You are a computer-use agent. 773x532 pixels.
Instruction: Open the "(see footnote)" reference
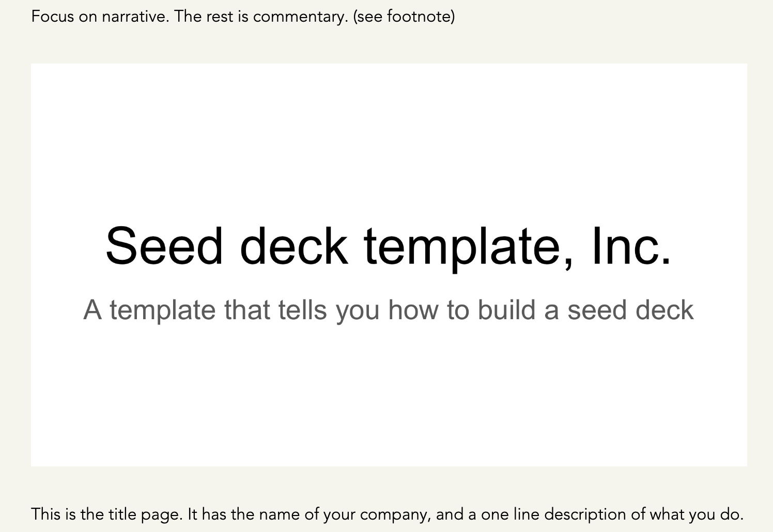click(x=404, y=17)
